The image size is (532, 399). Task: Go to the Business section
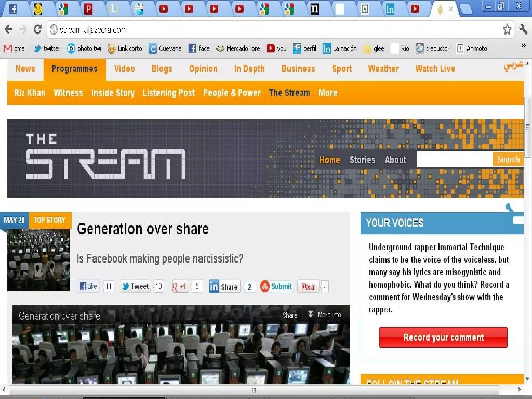298,69
